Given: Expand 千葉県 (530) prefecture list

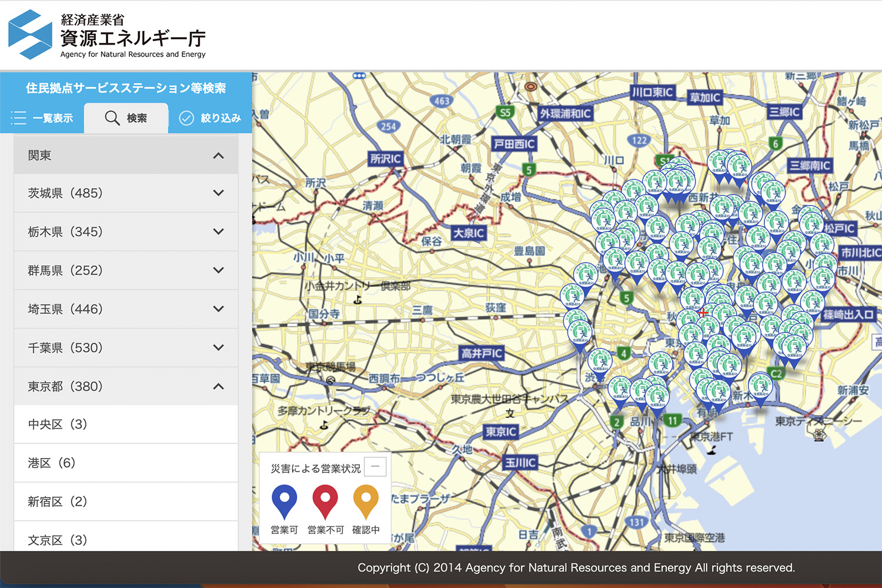Looking at the screenshot, I should (x=218, y=348).
